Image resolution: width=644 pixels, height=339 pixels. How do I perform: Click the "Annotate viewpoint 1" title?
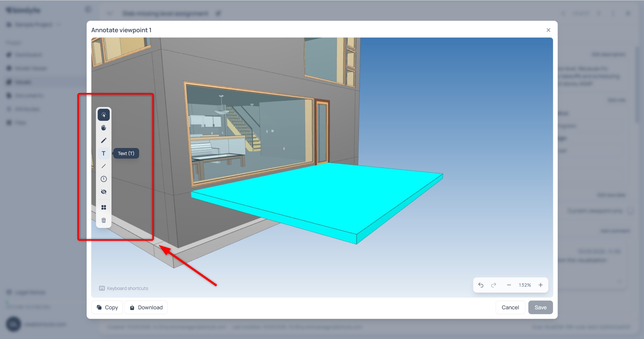click(121, 30)
